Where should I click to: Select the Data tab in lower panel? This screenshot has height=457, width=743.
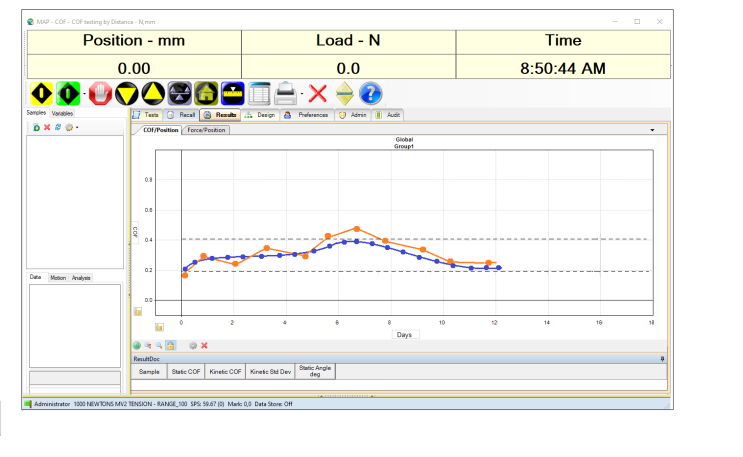point(36,277)
